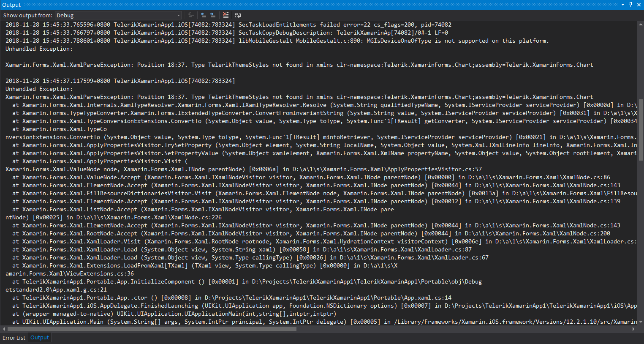Click the Extensions.LoadFromXaml stack trace line
644x344 pixels.
click(x=205, y=265)
